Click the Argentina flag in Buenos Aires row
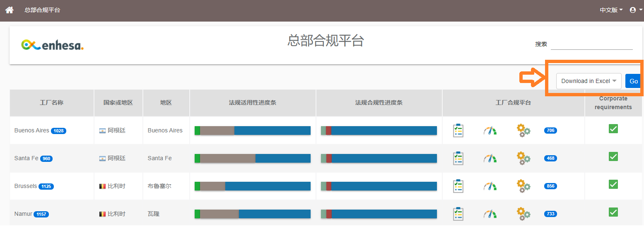Viewport: 644px width, 227px height. (x=102, y=131)
